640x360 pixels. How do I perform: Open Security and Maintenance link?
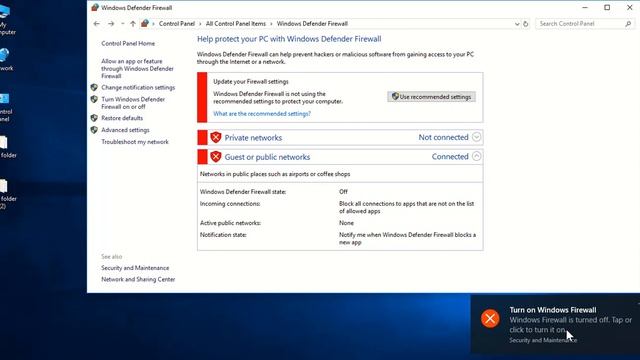coord(135,268)
